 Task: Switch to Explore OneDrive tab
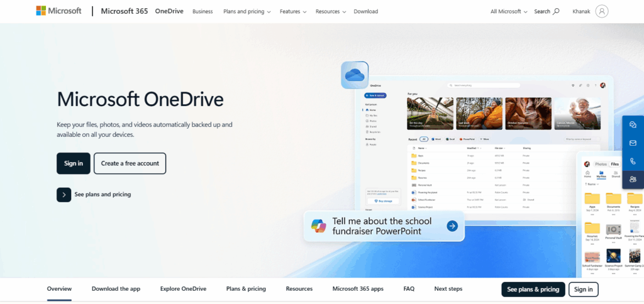[x=183, y=289]
